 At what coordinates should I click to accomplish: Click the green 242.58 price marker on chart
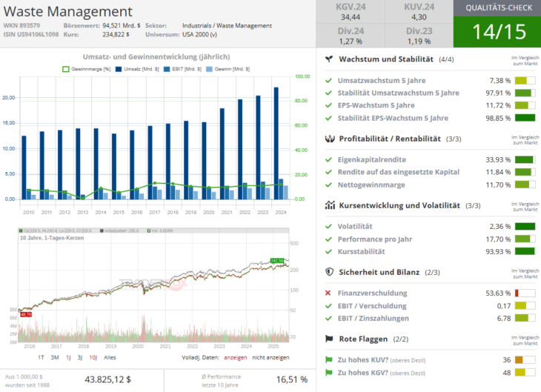pos(277,261)
